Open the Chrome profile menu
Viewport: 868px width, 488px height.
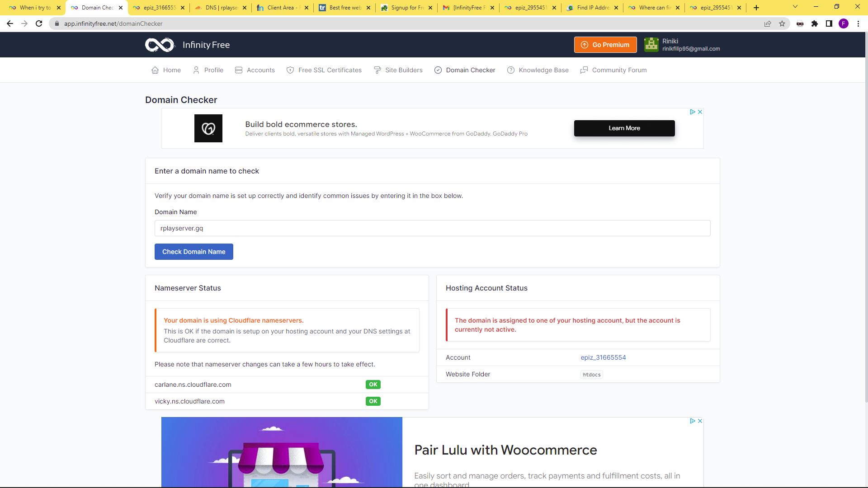click(844, 23)
